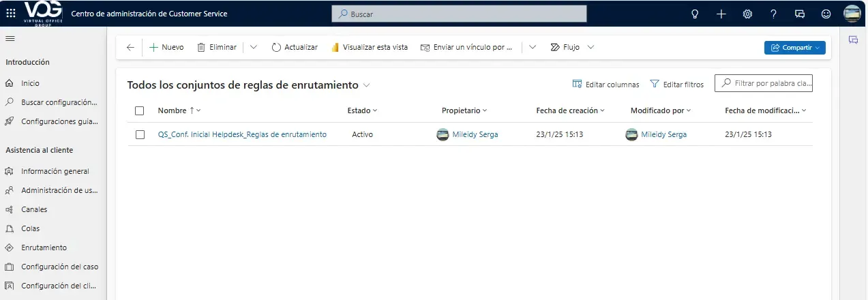Open the chat panel icon in header

(800, 14)
